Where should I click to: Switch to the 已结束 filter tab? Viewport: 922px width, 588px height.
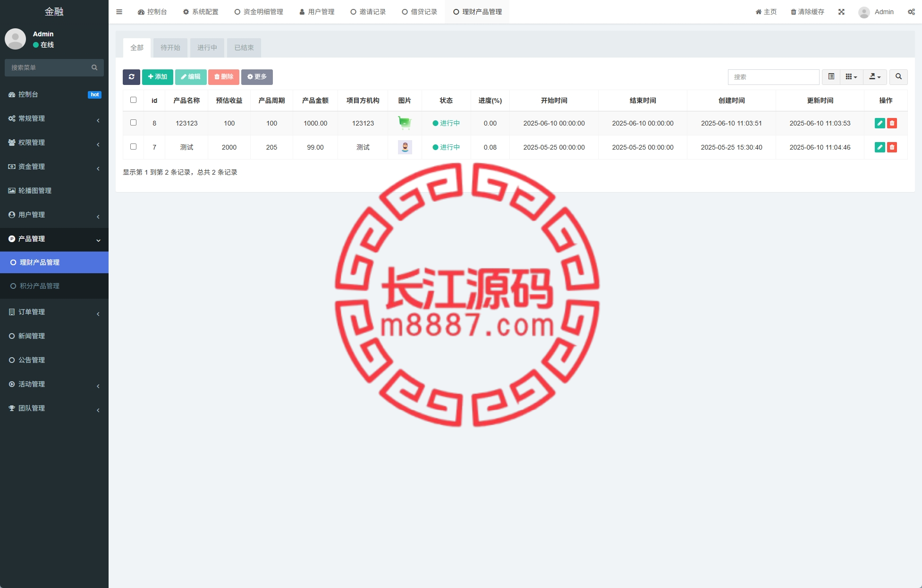coord(244,48)
